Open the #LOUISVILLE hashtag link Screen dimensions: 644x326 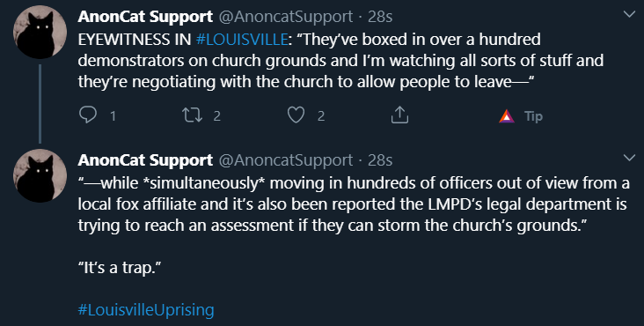click(241, 40)
